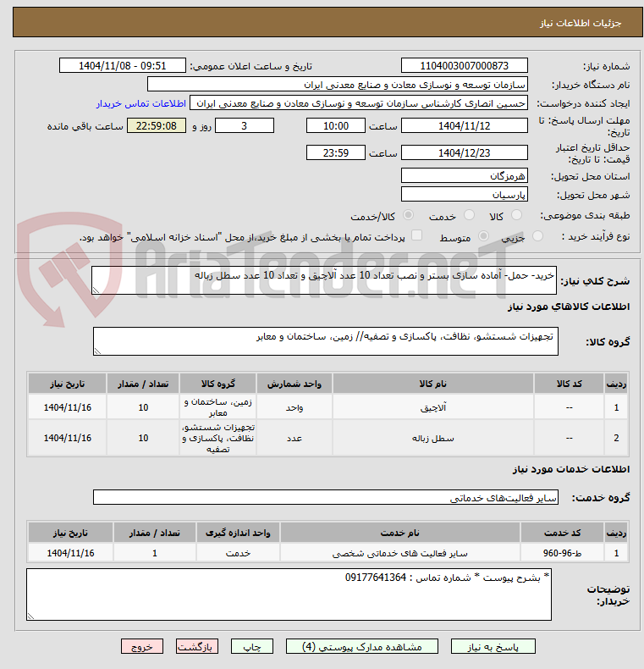Click the گروه کالا column header
Image resolution: width=644 pixels, height=669 pixels.
point(218,384)
